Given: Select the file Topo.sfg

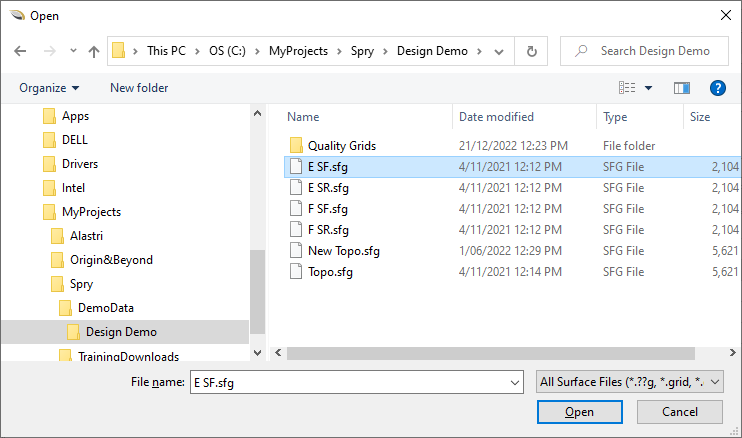Looking at the screenshot, I should (x=330, y=272).
